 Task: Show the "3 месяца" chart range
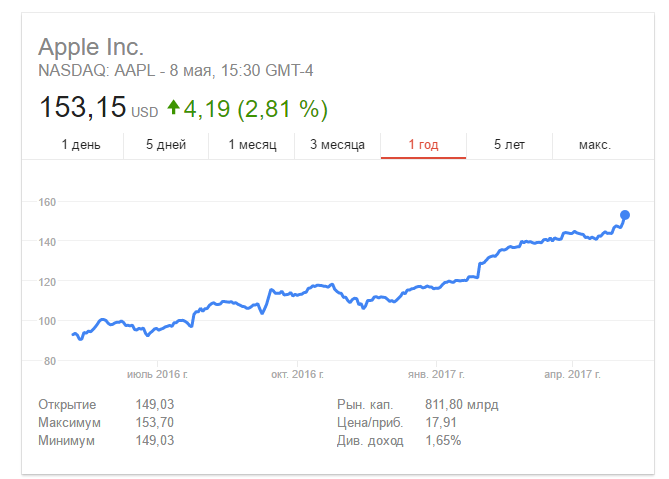[x=337, y=145]
